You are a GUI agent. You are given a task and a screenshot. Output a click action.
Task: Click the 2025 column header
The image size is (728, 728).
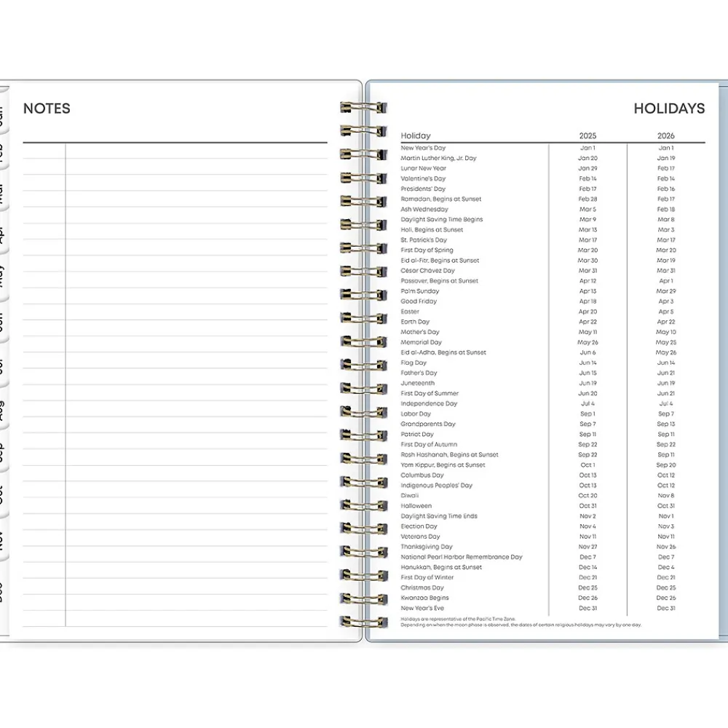pyautogui.click(x=587, y=135)
